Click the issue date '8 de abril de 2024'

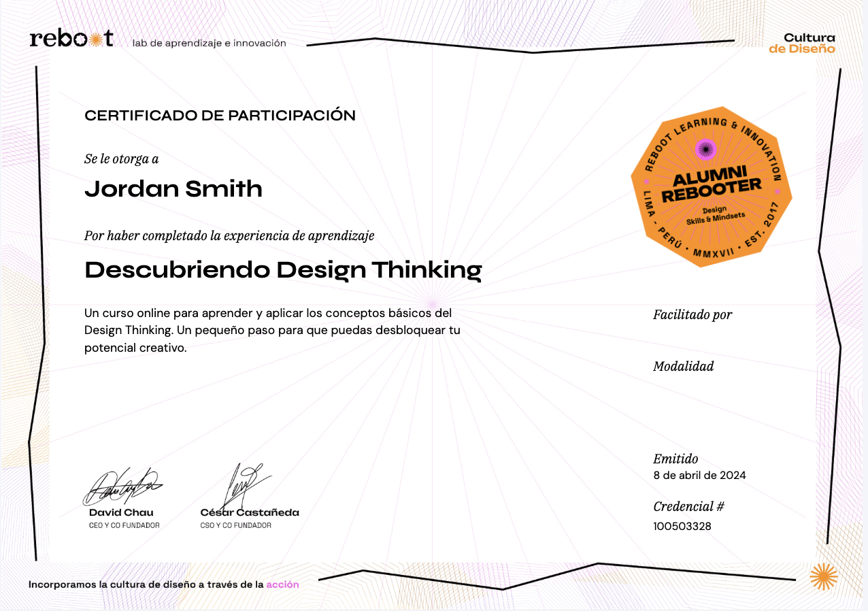(699, 476)
